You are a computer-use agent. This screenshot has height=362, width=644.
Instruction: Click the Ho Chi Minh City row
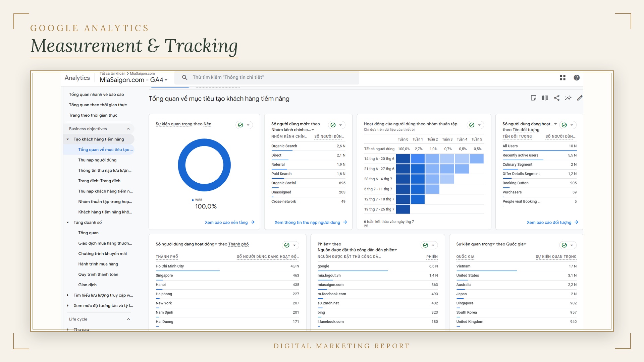click(227, 266)
